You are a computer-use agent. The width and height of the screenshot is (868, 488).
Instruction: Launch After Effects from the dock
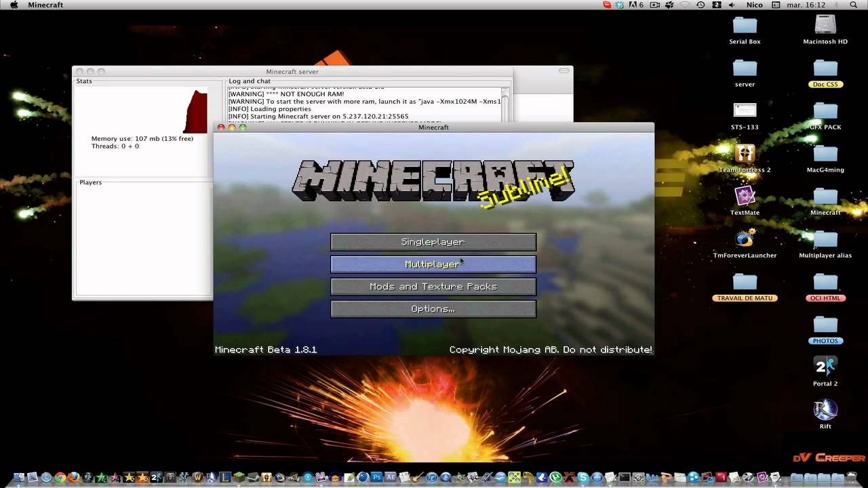pyautogui.click(x=390, y=477)
